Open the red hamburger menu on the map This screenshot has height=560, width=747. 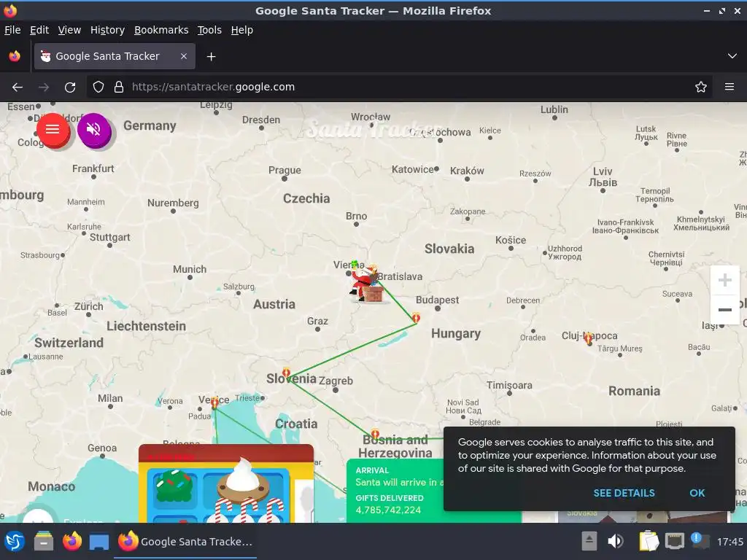tap(53, 130)
